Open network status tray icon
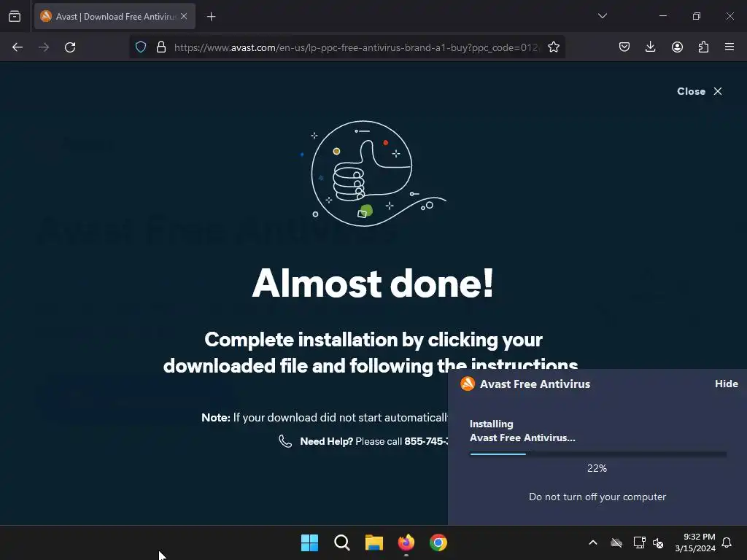 [x=639, y=542]
